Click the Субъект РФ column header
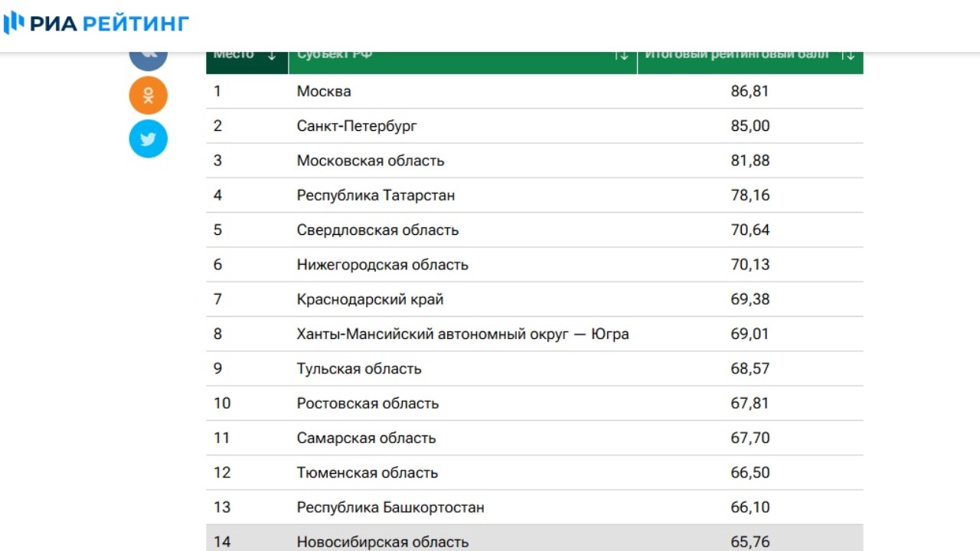 (x=335, y=56)
